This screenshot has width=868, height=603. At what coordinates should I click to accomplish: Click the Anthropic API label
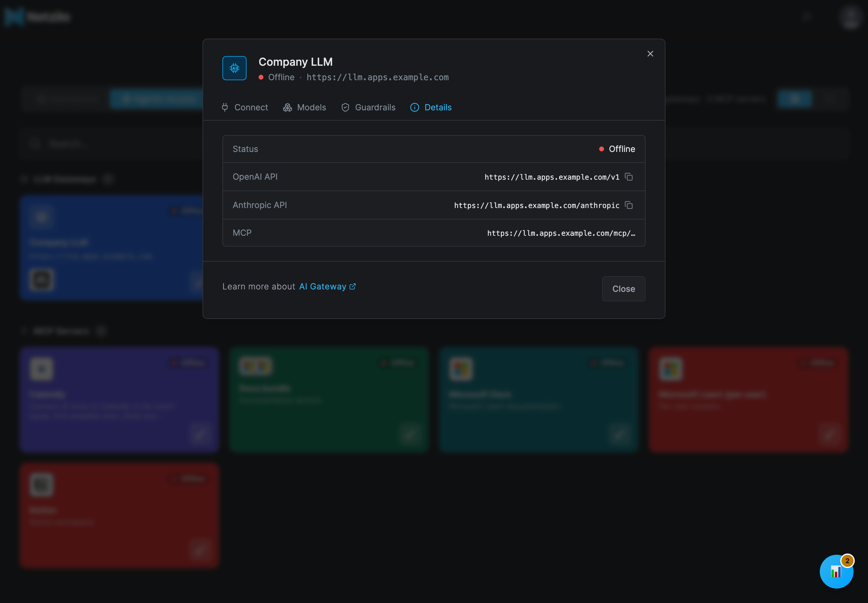point(259,205)
